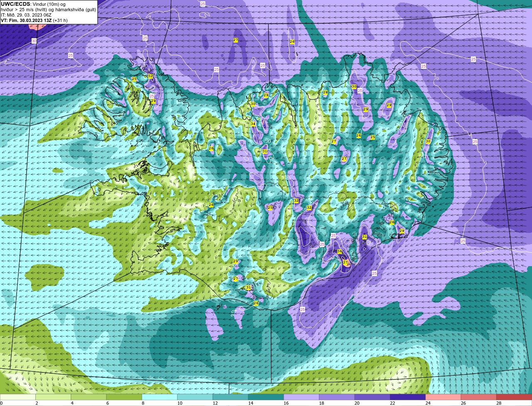Screen dimensions: 532x406
Task: Click the dark indigo 22–24 legend swatch
Action: coord(408,397)
